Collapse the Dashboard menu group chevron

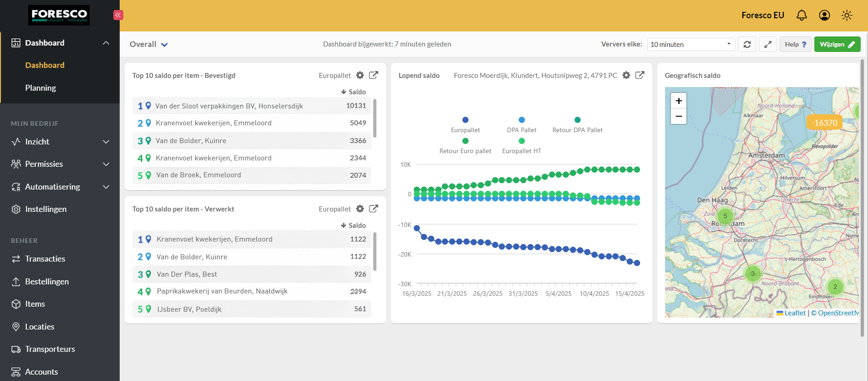[x=106, y=43]
